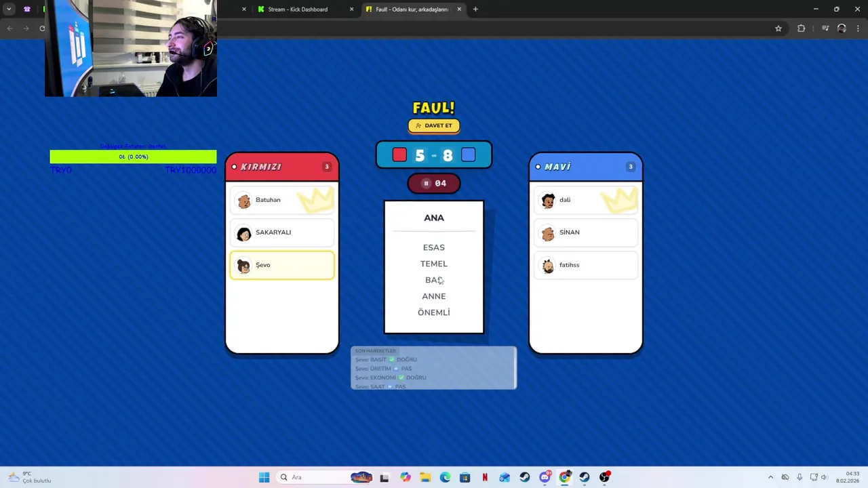Click the red team square in scoreboard
The image size is (868, 488).
click(399, 155)
